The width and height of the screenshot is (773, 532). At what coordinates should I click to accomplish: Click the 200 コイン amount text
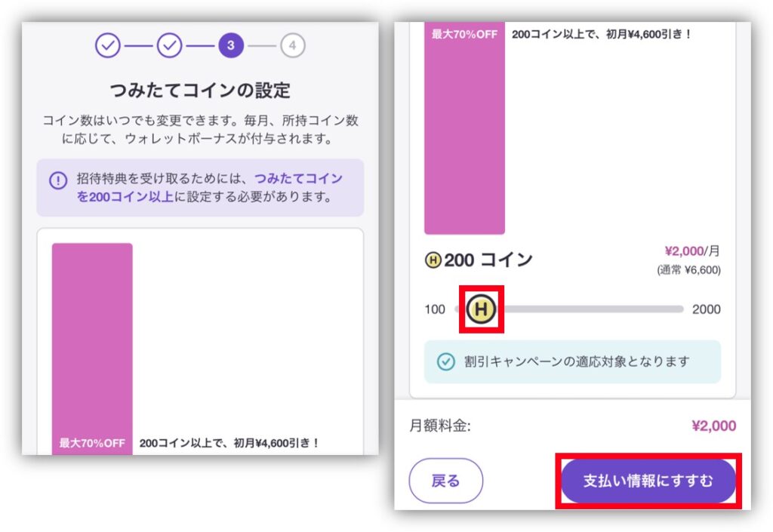pyautogui.click(x=488, y=261)
